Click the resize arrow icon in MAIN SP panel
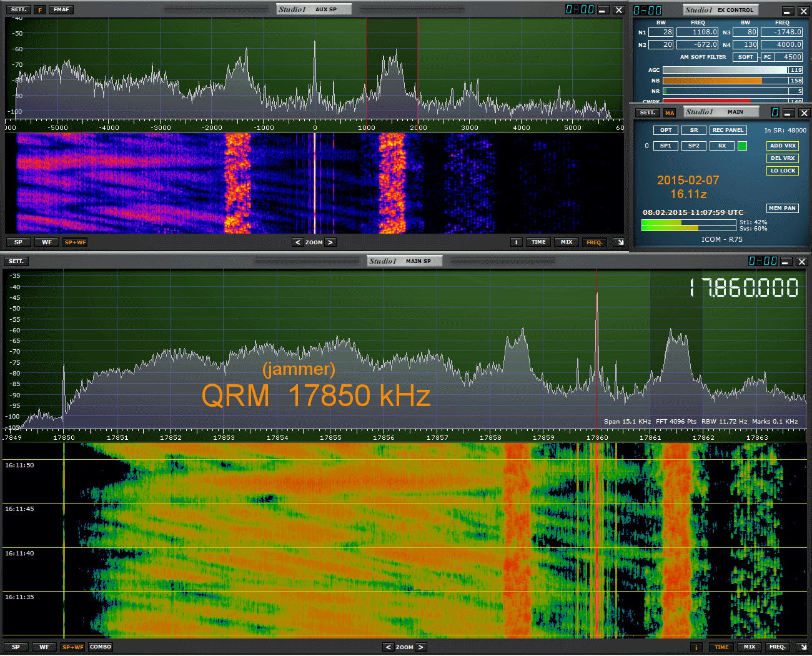 click(801, 647)
